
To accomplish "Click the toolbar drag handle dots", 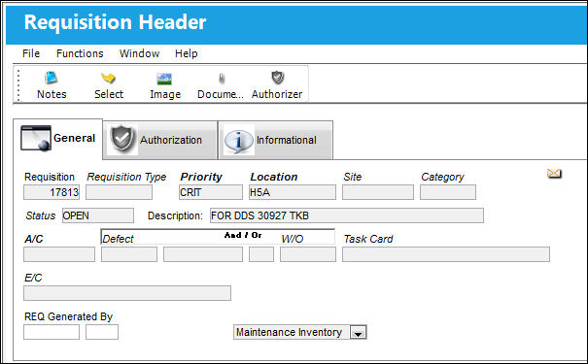I will [x=18, y=84].
